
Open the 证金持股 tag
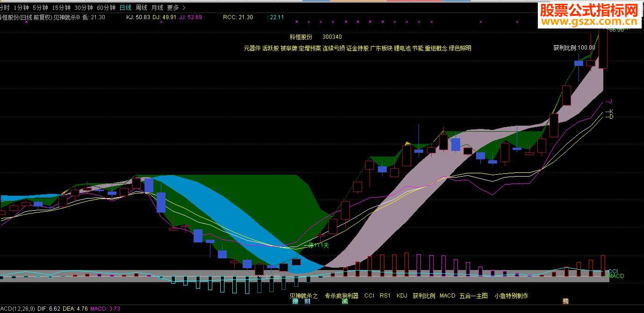(357, 48)
